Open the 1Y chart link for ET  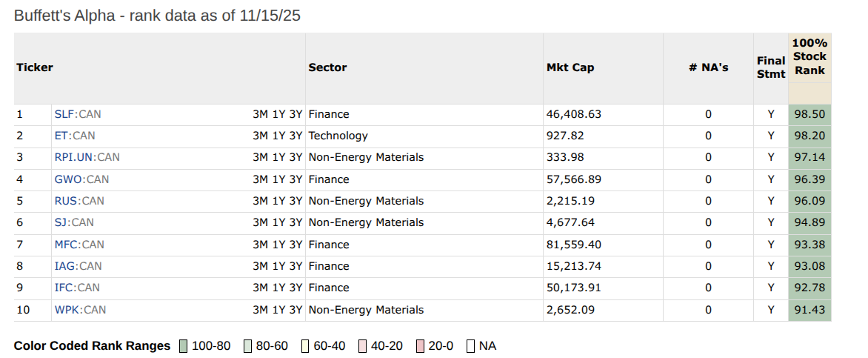pos(278,136)
